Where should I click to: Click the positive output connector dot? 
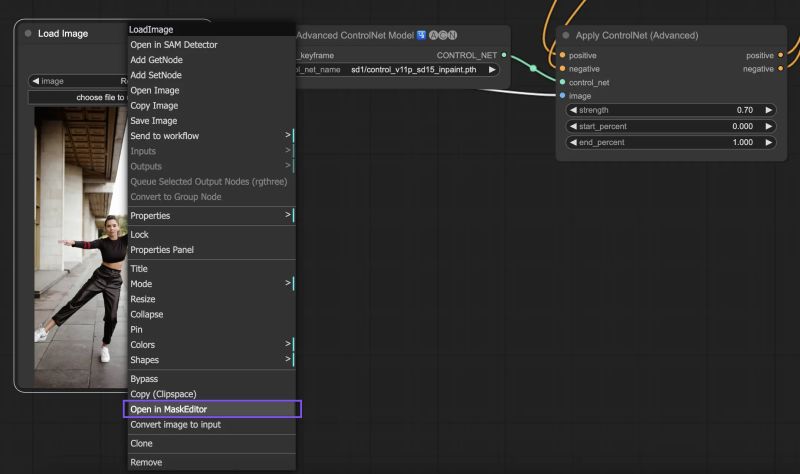pos(781,55)
